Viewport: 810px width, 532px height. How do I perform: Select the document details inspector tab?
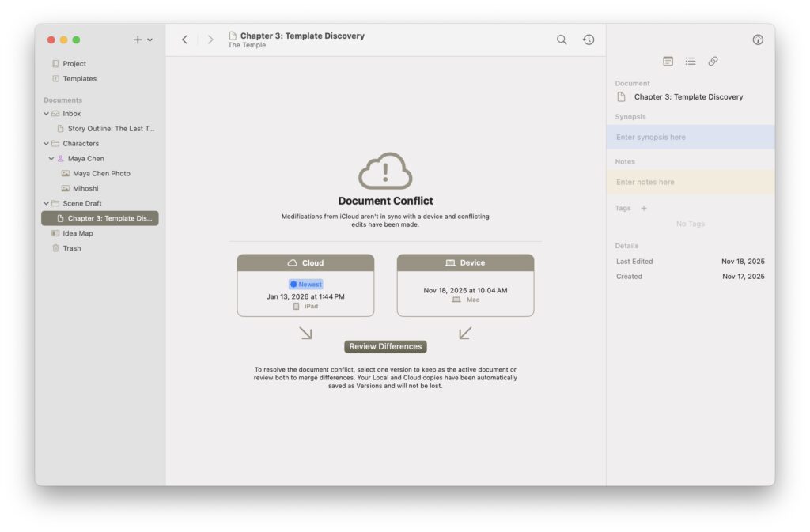coord(668,61)
